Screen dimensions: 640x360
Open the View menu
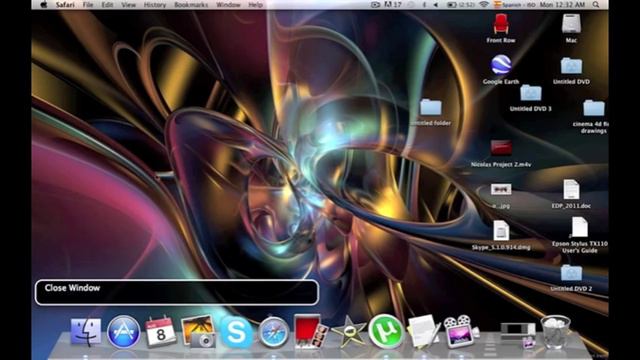(x=129, y=5)
